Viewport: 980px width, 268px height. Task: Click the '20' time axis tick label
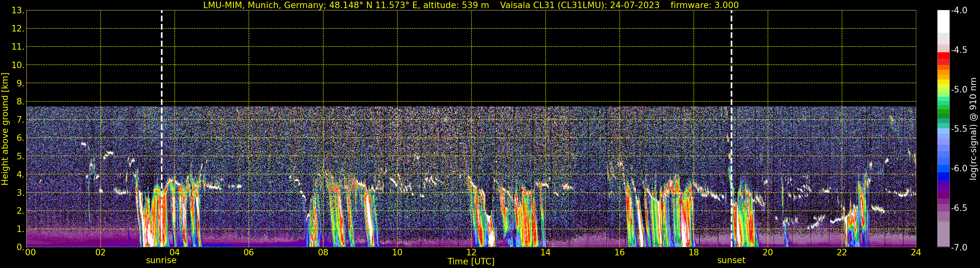click(x=768, y=252)
